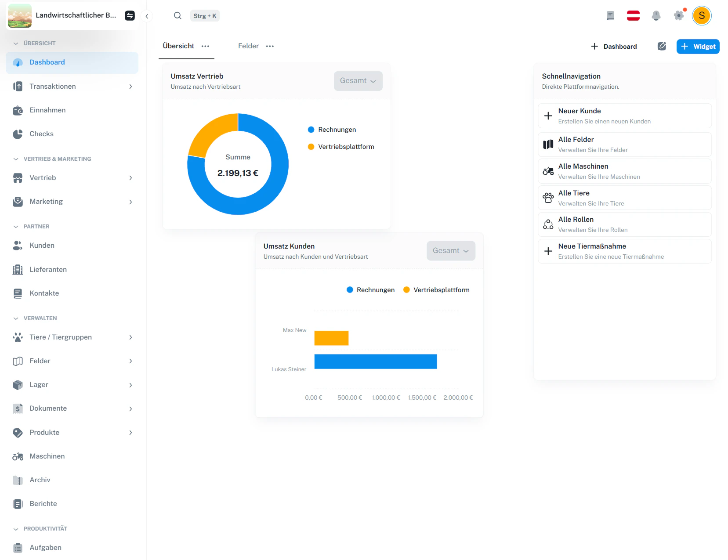This screenshot has height=560, width=728.
Task: Click the Widget button
Action: (x=698, y=46)
